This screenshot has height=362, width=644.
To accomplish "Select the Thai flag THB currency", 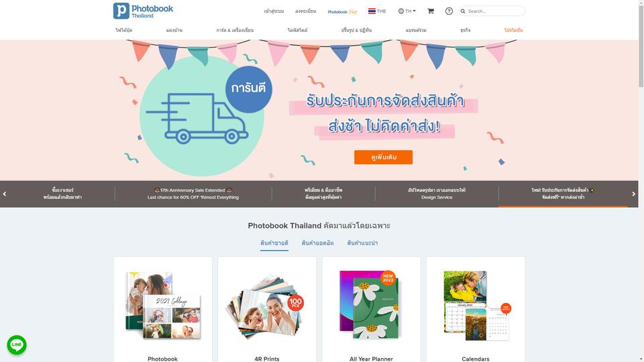I will (x=377, y=11).
